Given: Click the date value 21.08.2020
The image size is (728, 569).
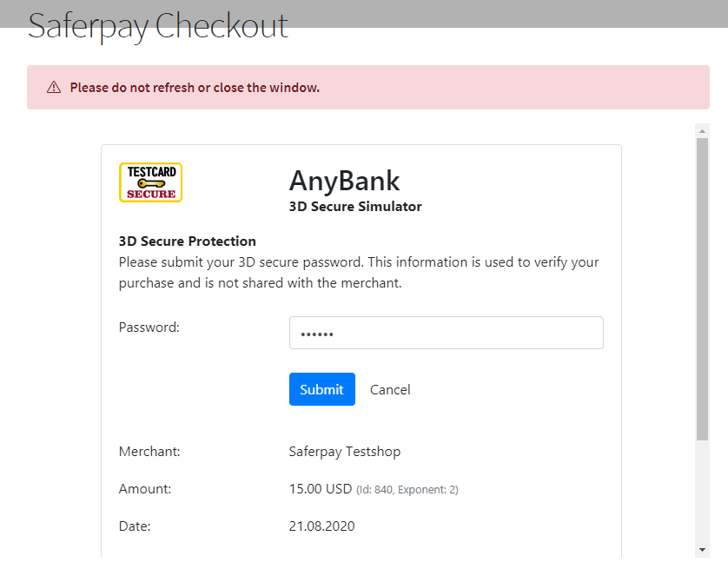Looking at the screenshot, I should (x=321, y=526).
